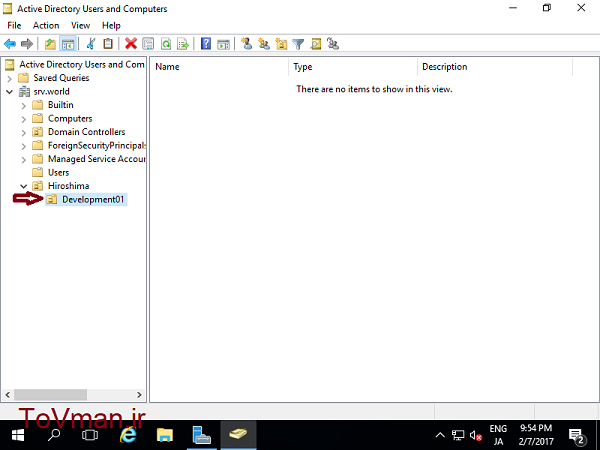Select the Managed Service Accounts label

tap(96, 159)
